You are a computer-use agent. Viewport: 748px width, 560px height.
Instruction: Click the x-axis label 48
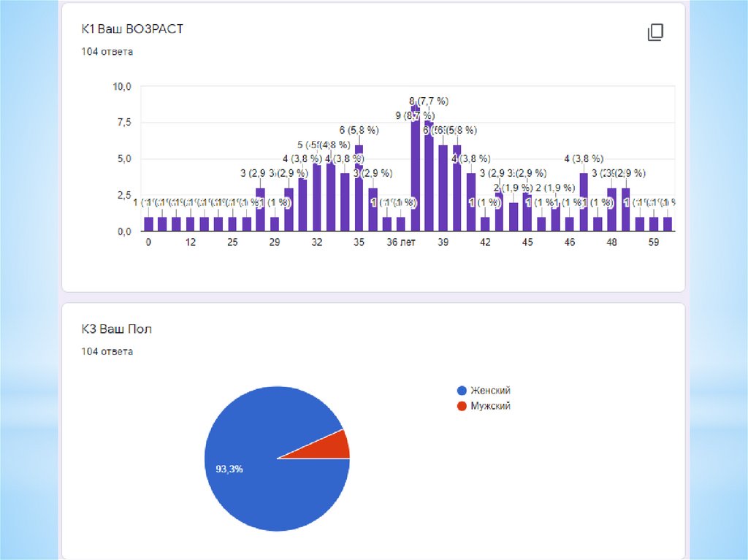click(x=611, y=242)
